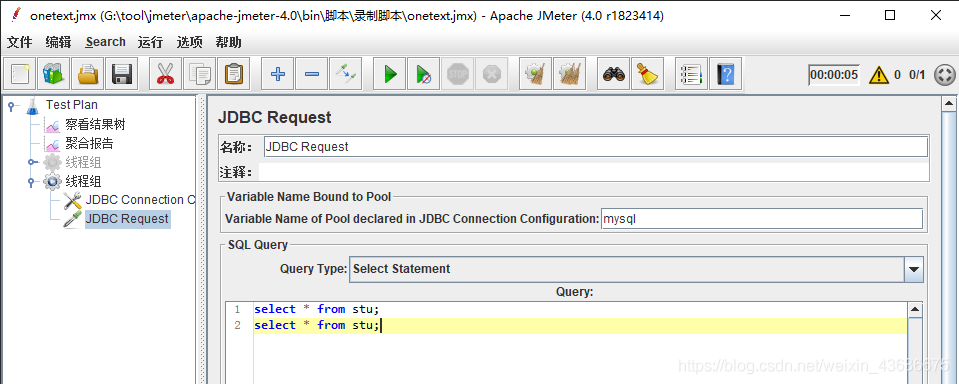Expand the disabled 线程组 tree handle
Image resolution: width=959 pixels, height=384 pixels.
[32, 163]
